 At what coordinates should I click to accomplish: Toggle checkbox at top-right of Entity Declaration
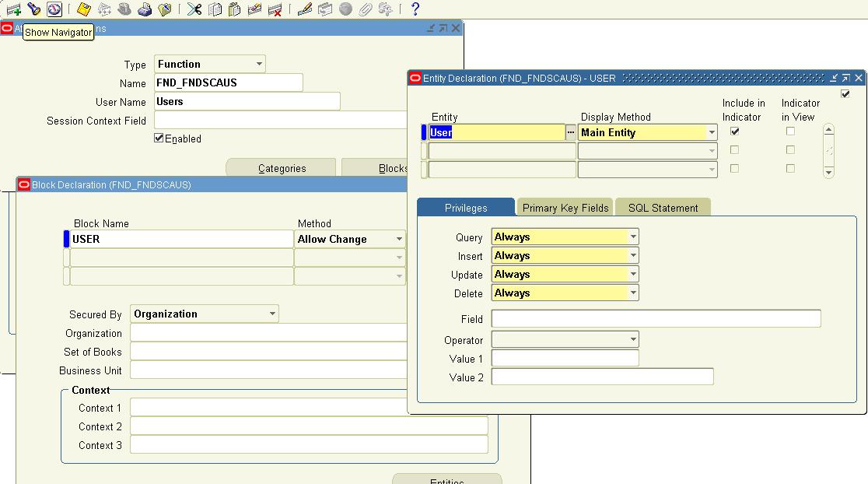[x=845, y=93]
